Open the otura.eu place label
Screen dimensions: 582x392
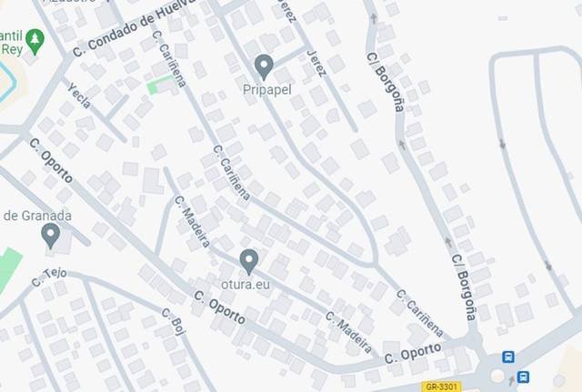tap(246, 285)
